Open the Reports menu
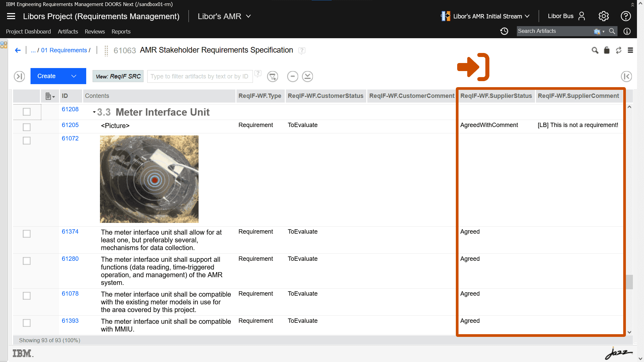The width and height of the screenshot is (644, 362). tap(121, 32)
